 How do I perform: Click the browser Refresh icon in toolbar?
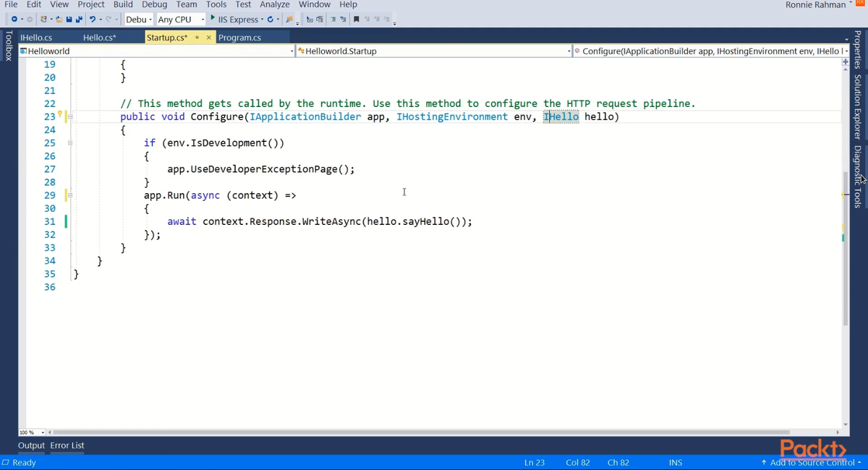pyautogui.click(x=270, y=19)
